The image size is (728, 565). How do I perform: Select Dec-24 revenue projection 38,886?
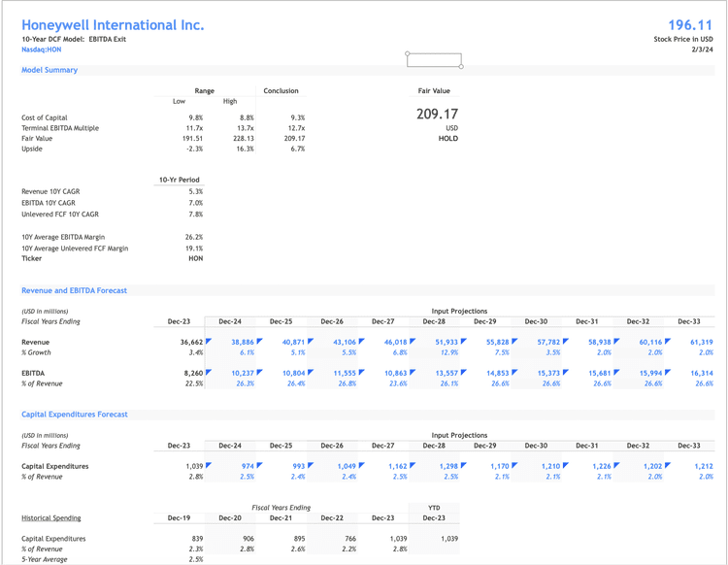pyautogui.click(x=243, y=342)
